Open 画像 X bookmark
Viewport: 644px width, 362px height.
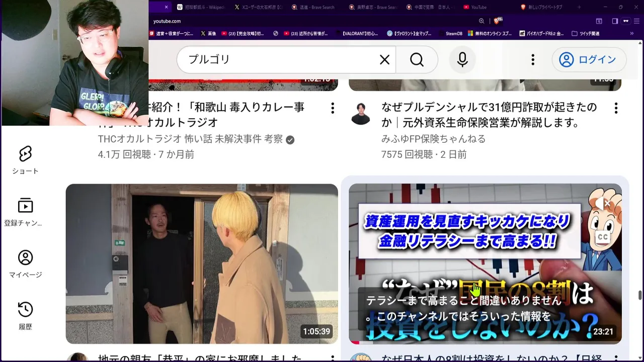click(x=208, y=34)
